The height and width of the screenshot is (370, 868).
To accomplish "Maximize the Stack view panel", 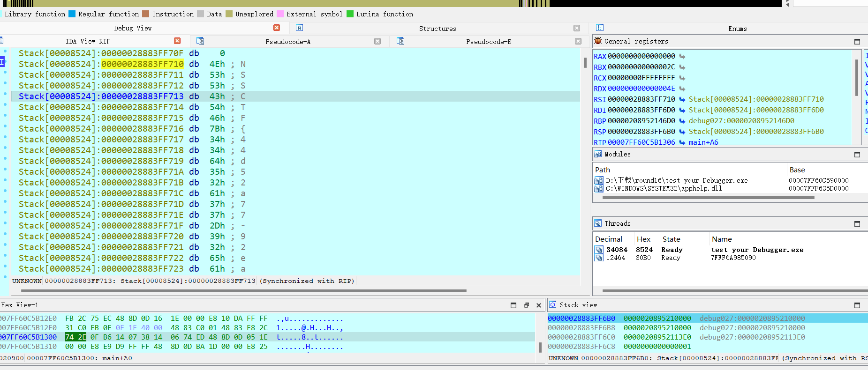I will (x=857, y=305).
